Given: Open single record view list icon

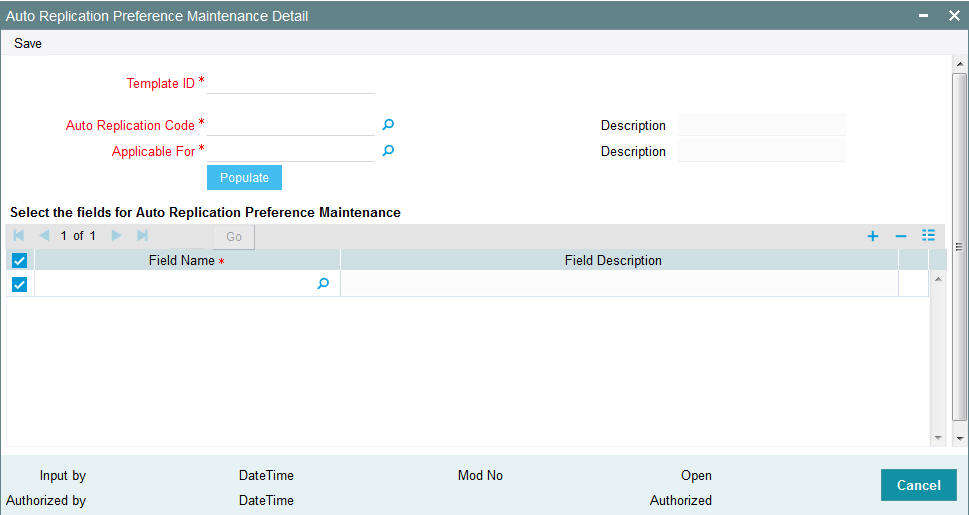Looking at the screenshot, I should (928, 236).
